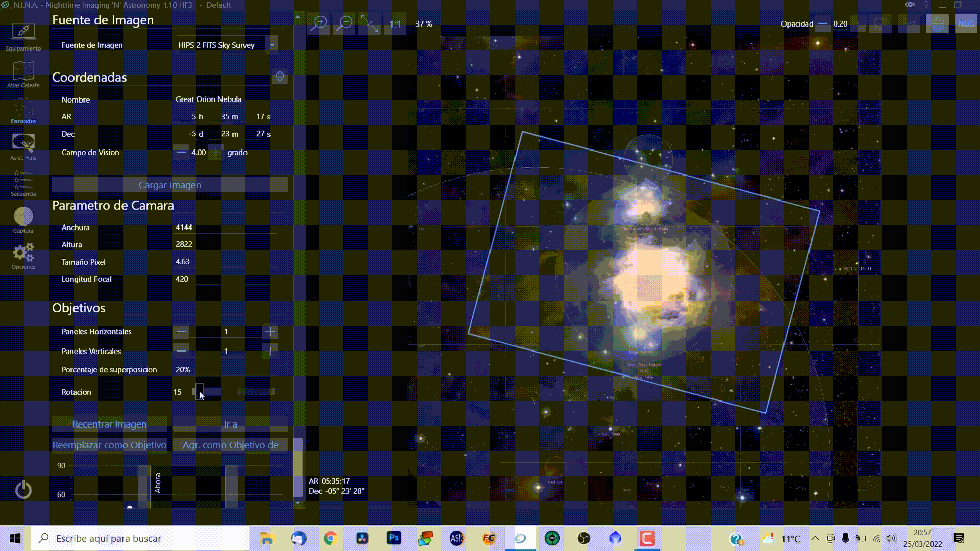Screen dimensions: 980x551
Task: Click Agr. como Objetivo de button
Action: point(230,445)
